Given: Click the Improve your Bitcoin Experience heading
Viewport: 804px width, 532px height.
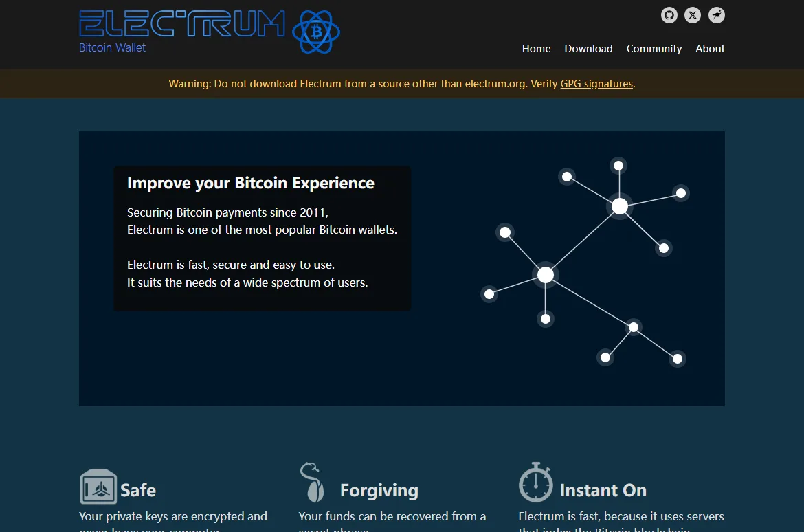Looking at the screenshot, I should 251,183.
